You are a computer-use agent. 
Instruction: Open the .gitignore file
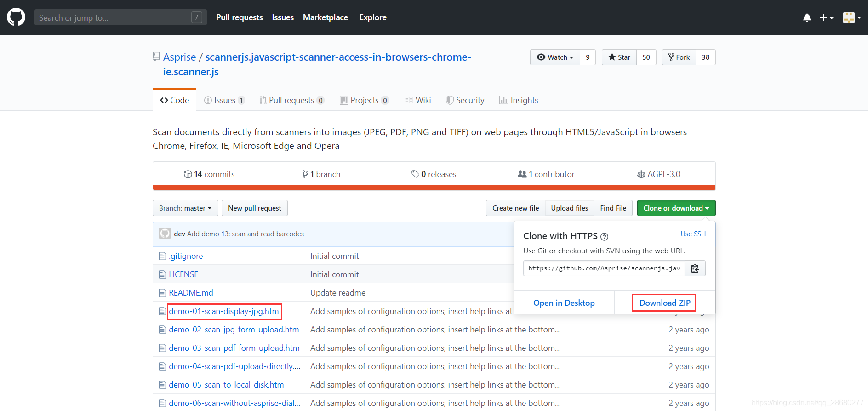(186, 256)
